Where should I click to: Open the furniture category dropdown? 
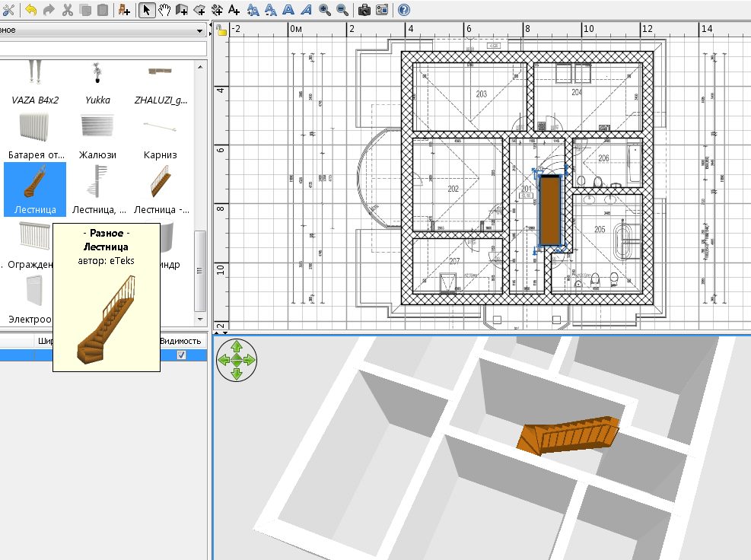(199, 30)
